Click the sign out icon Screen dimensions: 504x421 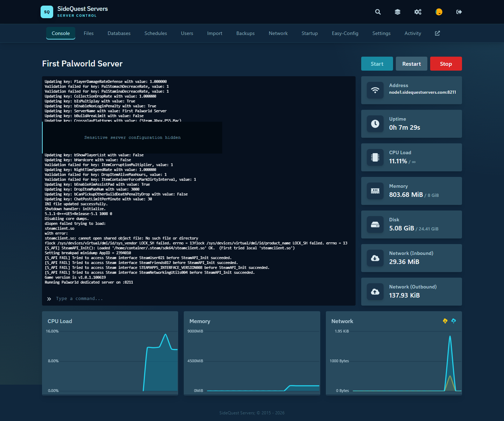pyautogui.click(x=459, y=12)
